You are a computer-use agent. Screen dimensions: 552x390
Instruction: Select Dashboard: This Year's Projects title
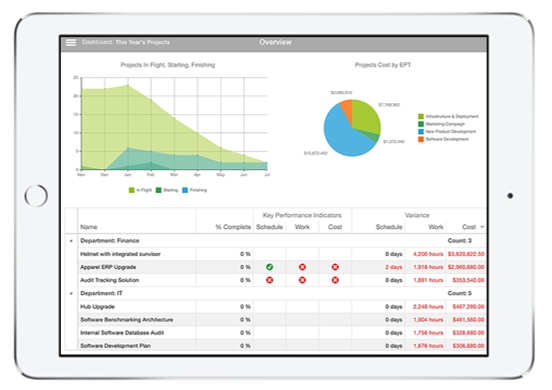[x=126, y=42]
